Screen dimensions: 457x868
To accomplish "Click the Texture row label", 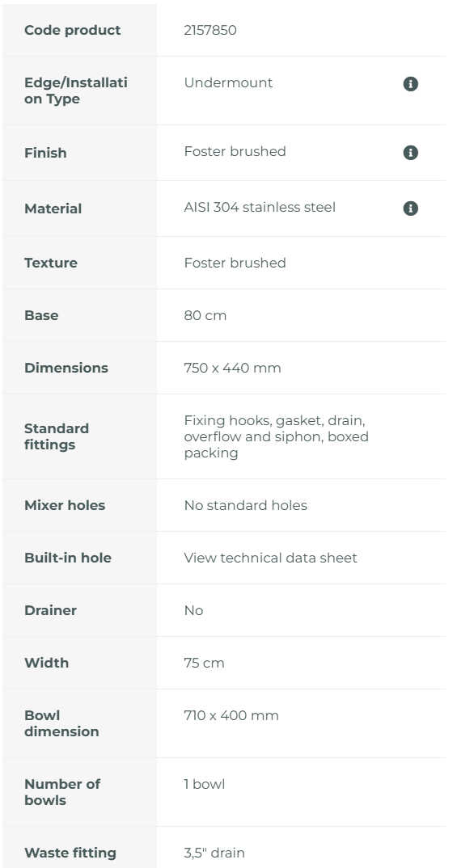I will [x=51, y=263].
